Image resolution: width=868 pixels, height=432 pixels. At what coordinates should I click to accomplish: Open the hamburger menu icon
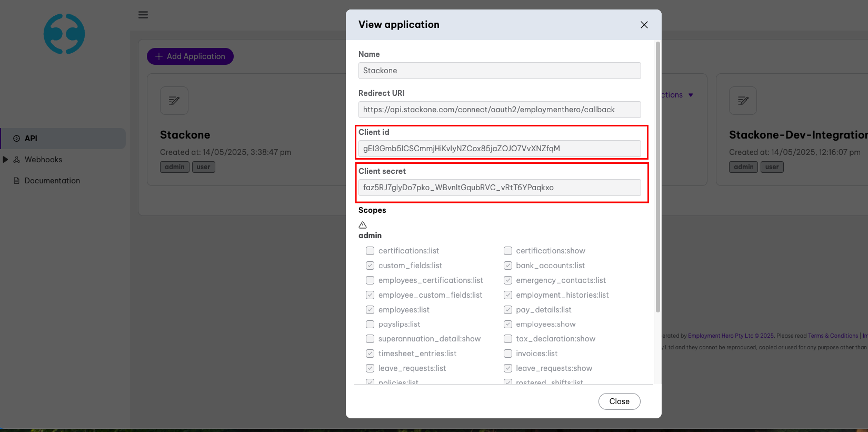click(x=143, y=15)
